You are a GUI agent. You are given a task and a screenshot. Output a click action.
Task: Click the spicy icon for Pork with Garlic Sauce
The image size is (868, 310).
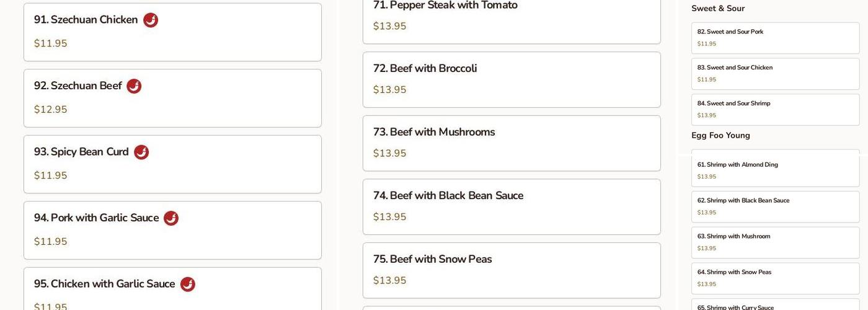(171, 218)
